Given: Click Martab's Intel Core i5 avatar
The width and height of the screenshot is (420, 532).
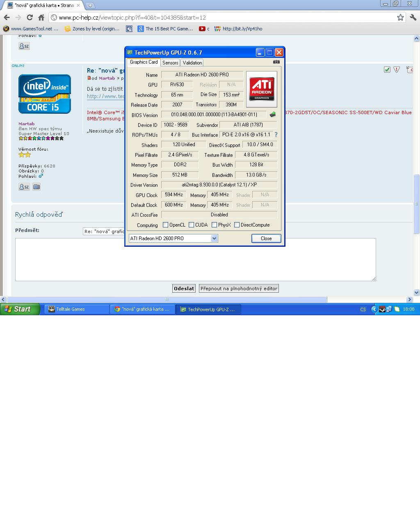Looking at the screenshot, I should coord(44,94).
